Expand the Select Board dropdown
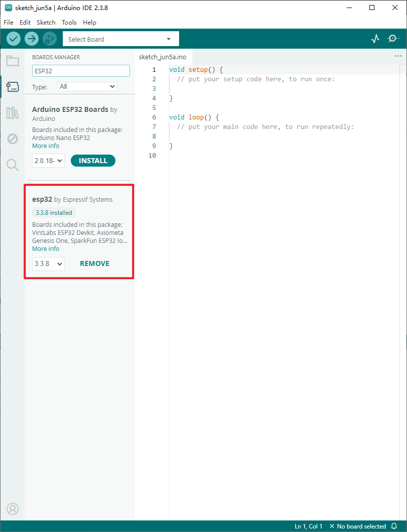Viewport: 407px width, 532px height. click(x=121, y=39)
